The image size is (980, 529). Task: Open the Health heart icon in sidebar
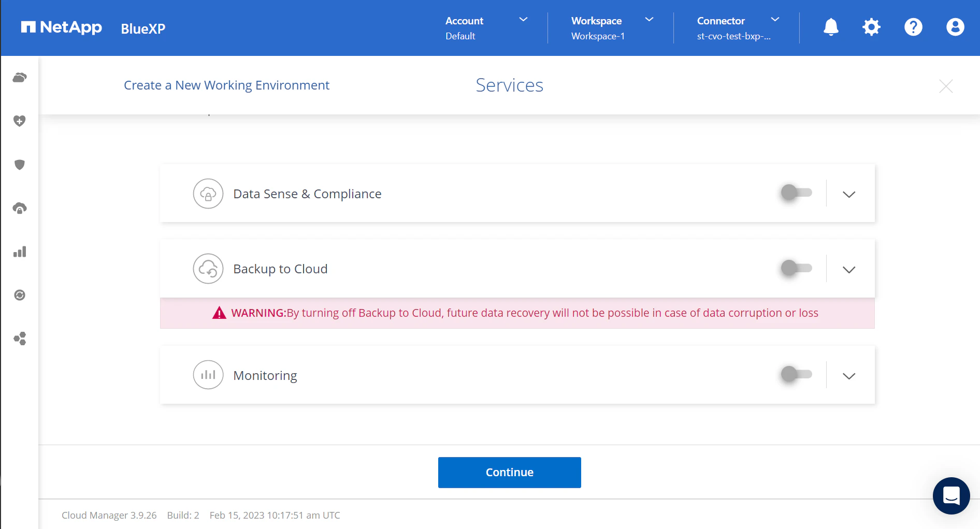20,121
